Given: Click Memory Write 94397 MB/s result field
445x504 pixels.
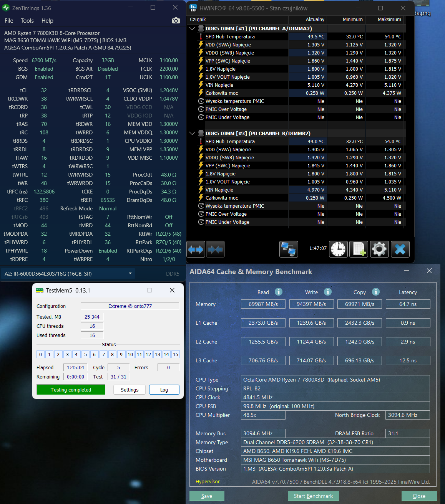Looking at the screenshot, I should coord(311,304).
